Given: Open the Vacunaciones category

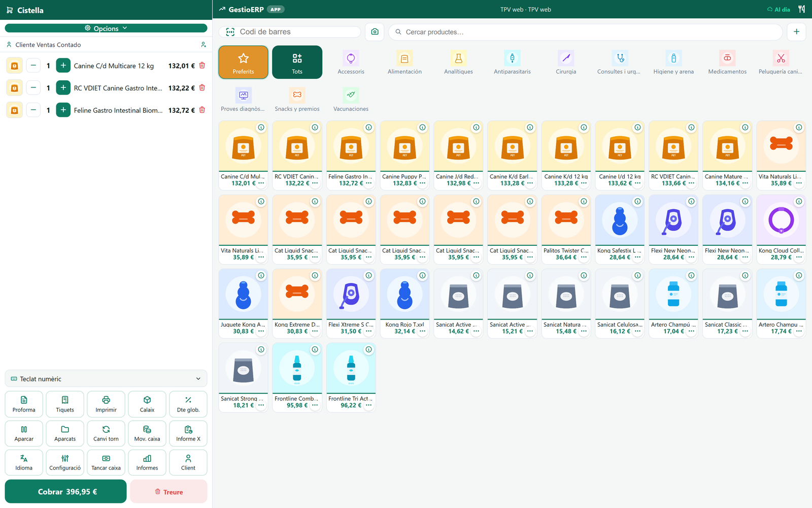Looking at the screenshot, I should coord(351,100).
